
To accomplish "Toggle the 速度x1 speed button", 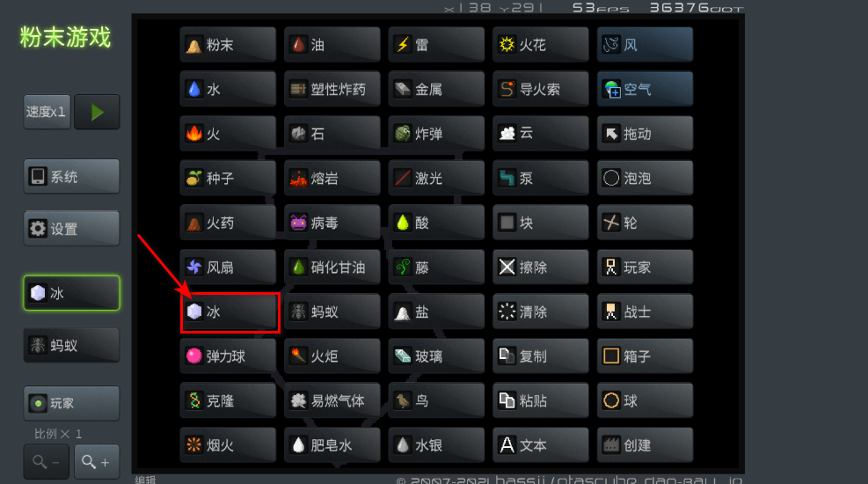I will click(47, 112).
